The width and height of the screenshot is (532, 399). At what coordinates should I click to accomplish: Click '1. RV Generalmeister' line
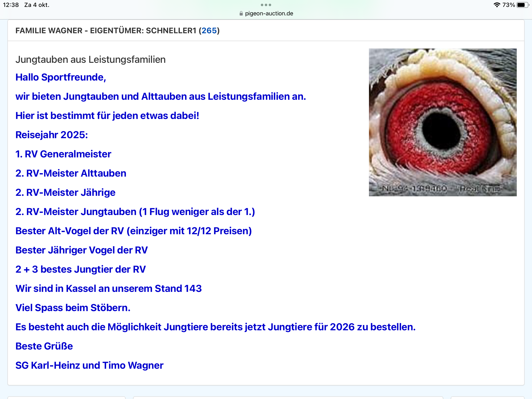(63, 154)
